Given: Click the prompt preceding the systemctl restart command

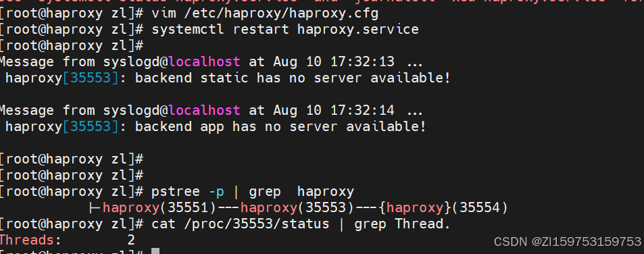Looking at the screenshot, I should [x=72, y=30].
